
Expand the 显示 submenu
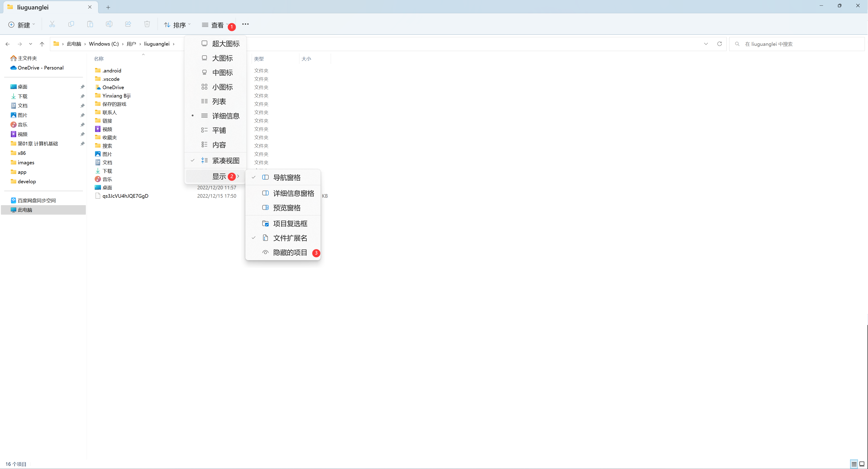tap(215, 176)
